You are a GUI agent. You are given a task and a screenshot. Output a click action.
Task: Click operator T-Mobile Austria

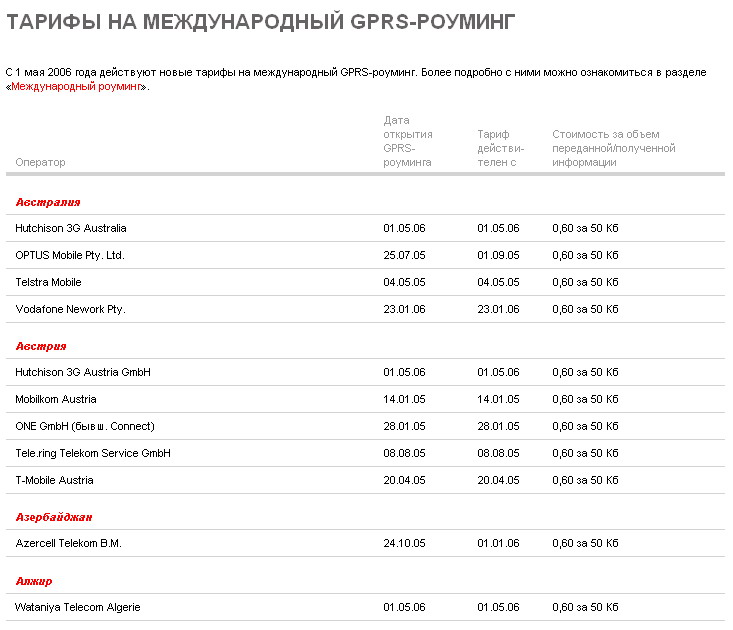click(x=54, y=480)
